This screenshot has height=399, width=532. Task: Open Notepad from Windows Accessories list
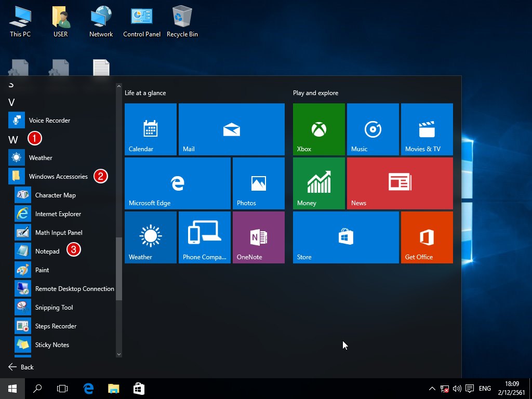coord(47,251)
